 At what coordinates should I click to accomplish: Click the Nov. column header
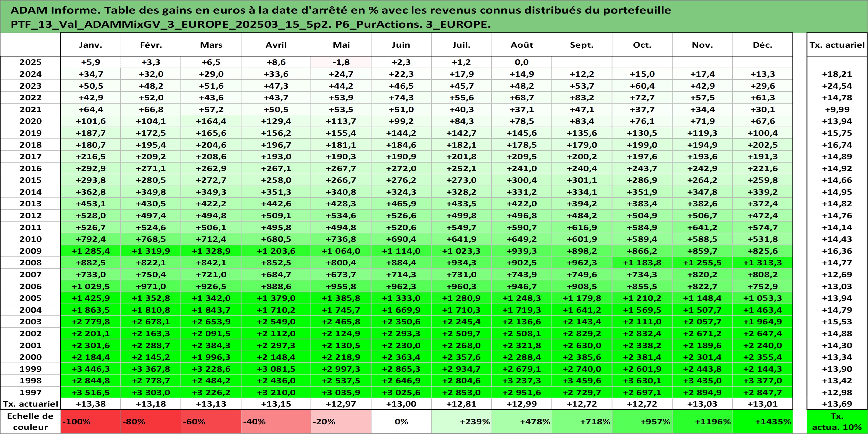702,45
